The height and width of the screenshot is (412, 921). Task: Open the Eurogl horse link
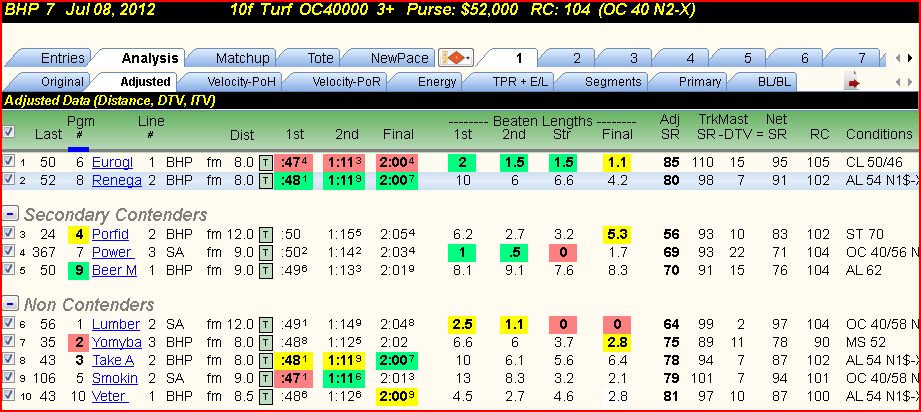coord(112,162)
